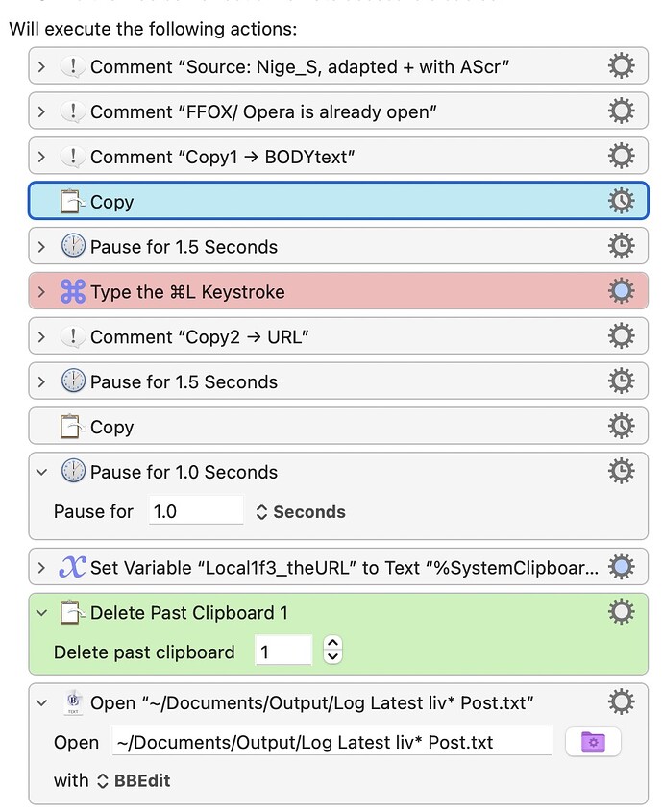Collapse the Delete Past Clipboard 1 action

[x=41, y=612]
